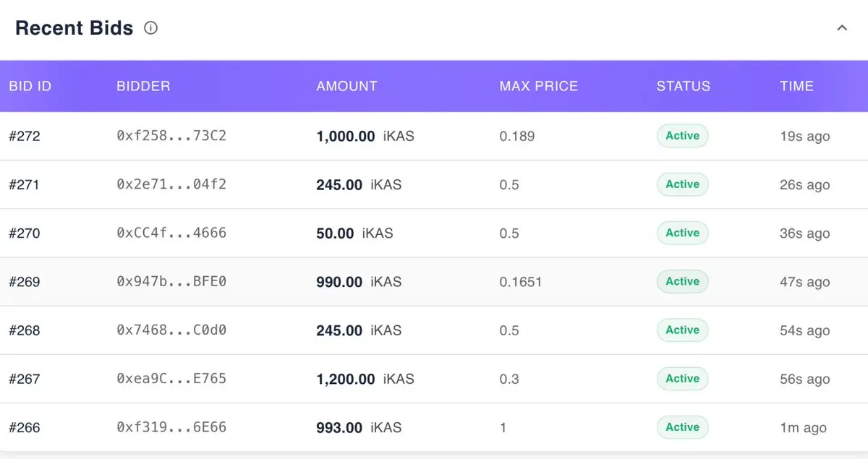Click the 1,200.00 iKAS amount

[365, 379]
